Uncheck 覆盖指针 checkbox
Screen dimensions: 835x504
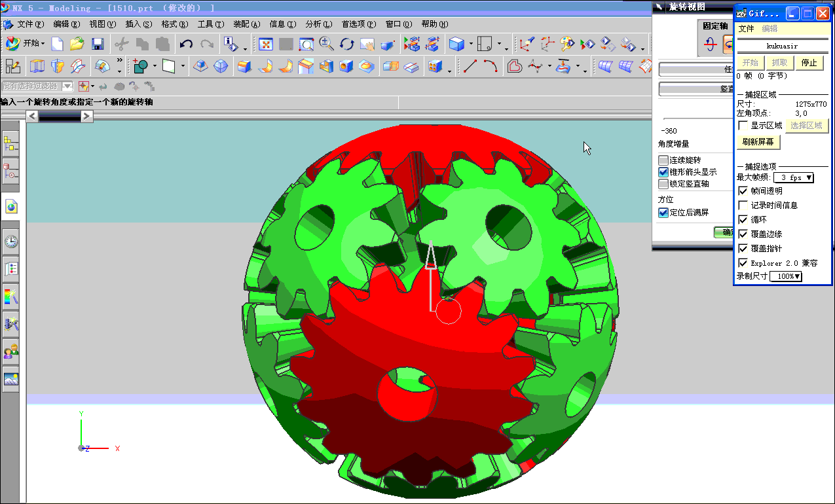[743, 249]
